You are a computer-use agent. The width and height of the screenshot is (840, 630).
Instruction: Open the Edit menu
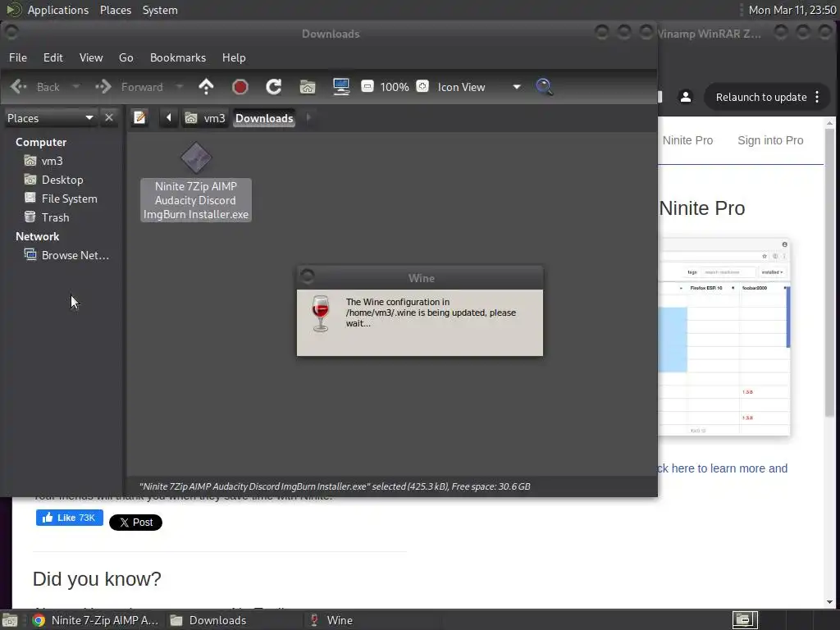[53, 58]
